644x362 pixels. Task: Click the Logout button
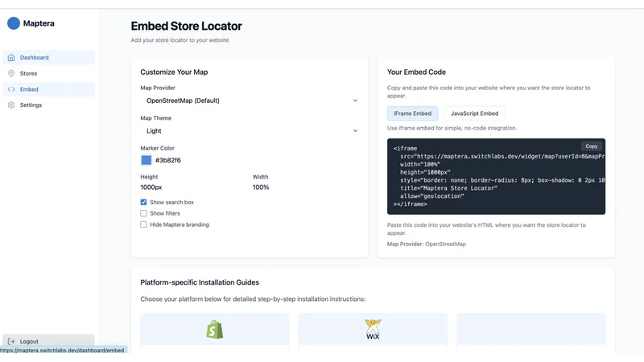[x=48, y=341]
